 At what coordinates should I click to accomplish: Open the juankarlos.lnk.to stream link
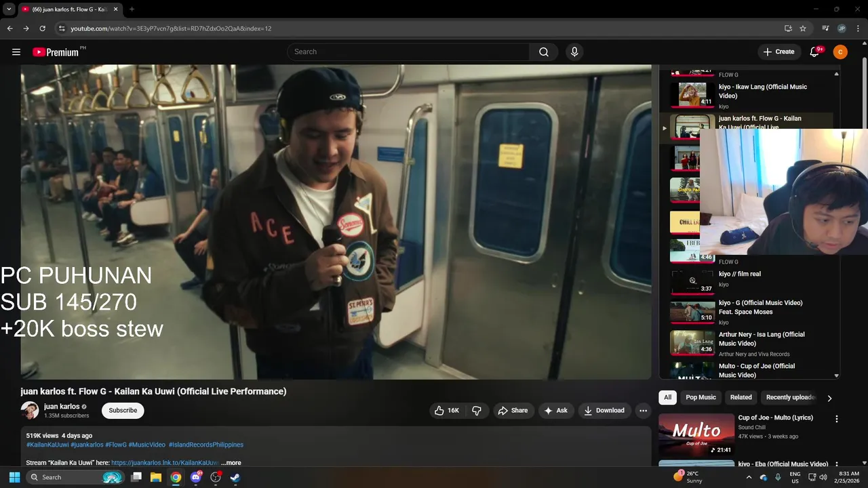pos(165,463)
